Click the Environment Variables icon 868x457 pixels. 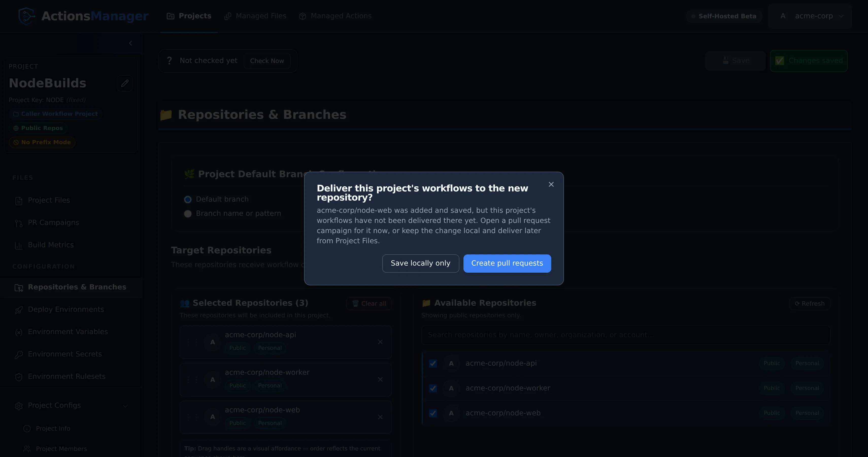coord(19,332)
